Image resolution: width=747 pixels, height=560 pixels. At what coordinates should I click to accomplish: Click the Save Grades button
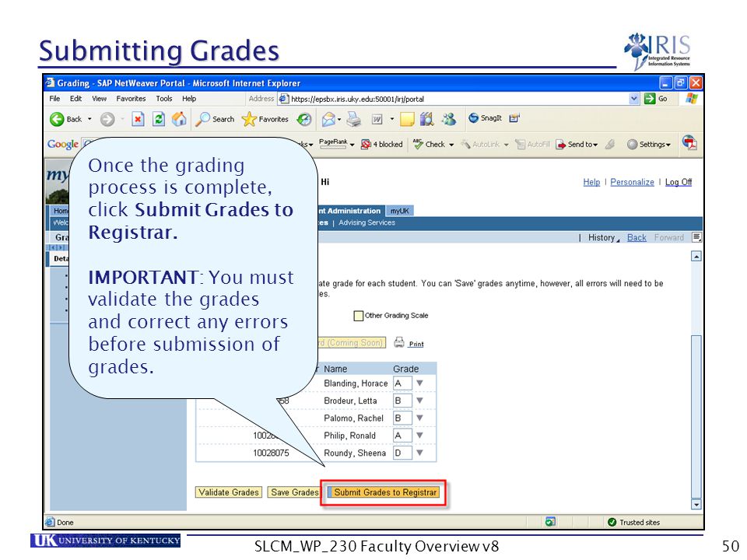coord(294,492)
